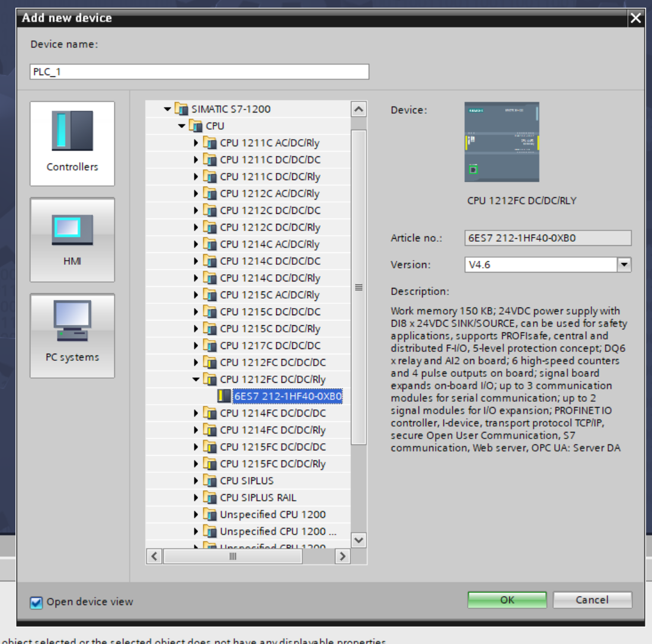Click the CPU 1214C AC/DC/Rly folder icon

(210, 244)
